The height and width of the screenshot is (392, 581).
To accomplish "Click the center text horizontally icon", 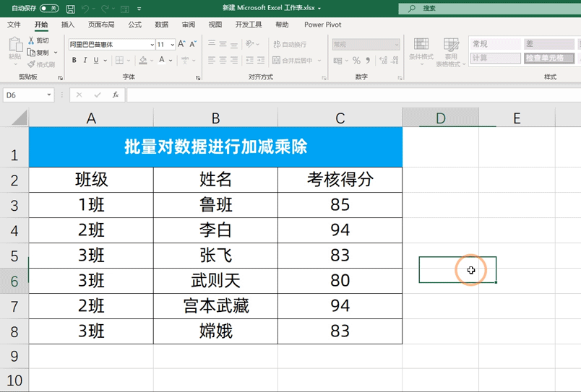I will pos(223,60).
